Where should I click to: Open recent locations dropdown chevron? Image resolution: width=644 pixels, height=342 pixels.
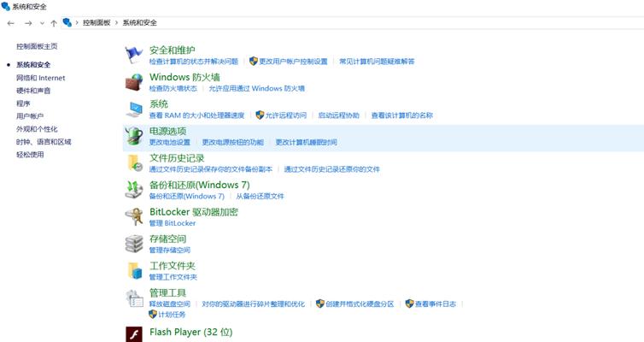coord(42,23)
